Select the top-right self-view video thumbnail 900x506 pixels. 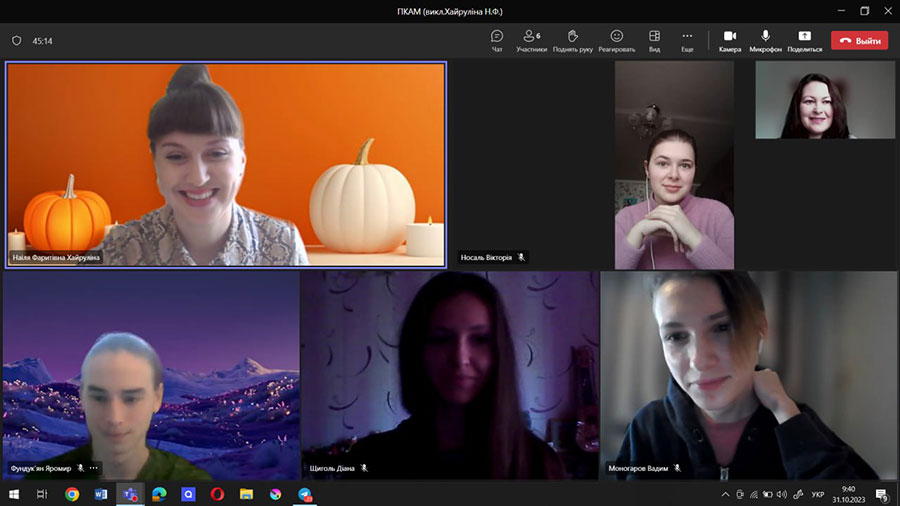point(825,100)
